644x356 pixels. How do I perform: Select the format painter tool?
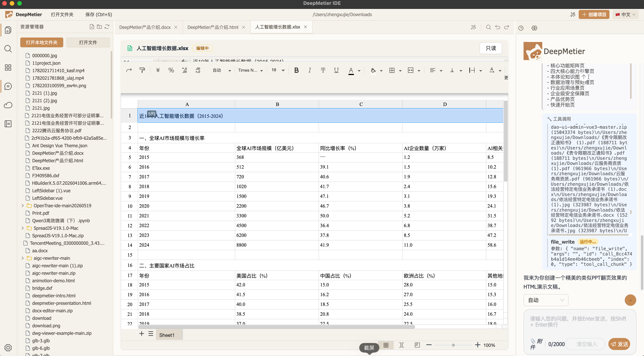(142, 70)
